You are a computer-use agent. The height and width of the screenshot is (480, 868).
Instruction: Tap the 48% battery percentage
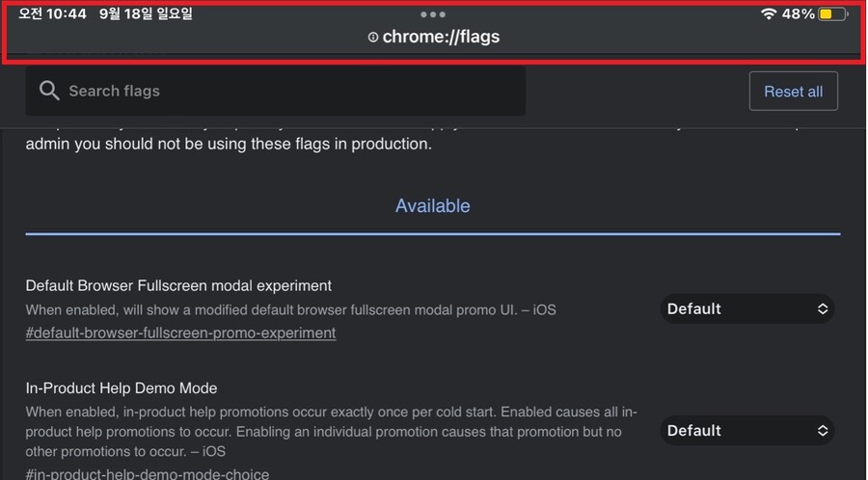click(x=799, y=13)
